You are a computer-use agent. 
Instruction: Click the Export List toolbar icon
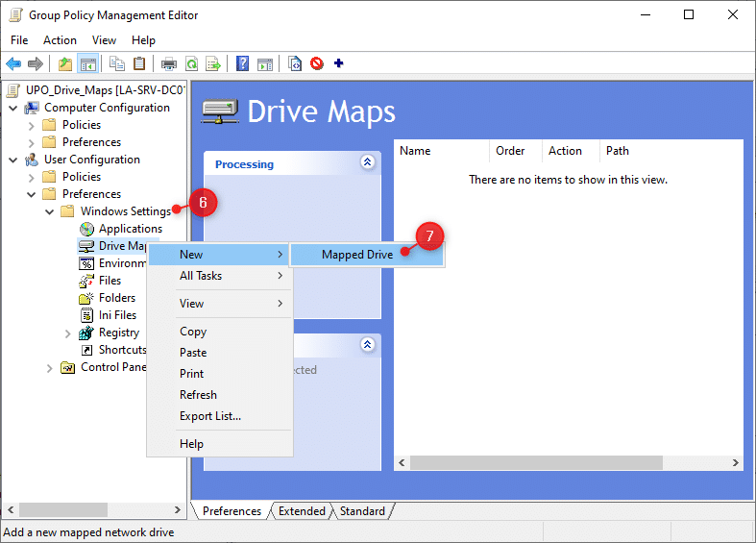[213, 63]
